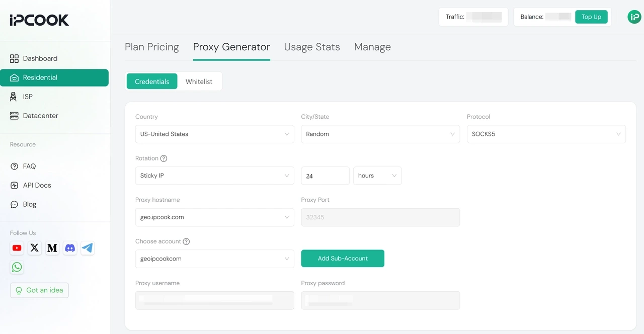
Task: Open the YouTube social link
Action: [x=17, y=248]
